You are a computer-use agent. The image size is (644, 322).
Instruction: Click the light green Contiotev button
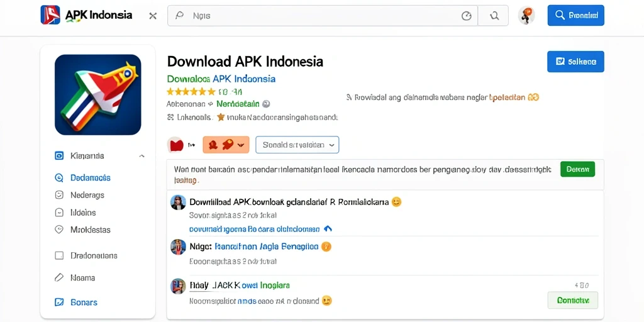[572, 300]
